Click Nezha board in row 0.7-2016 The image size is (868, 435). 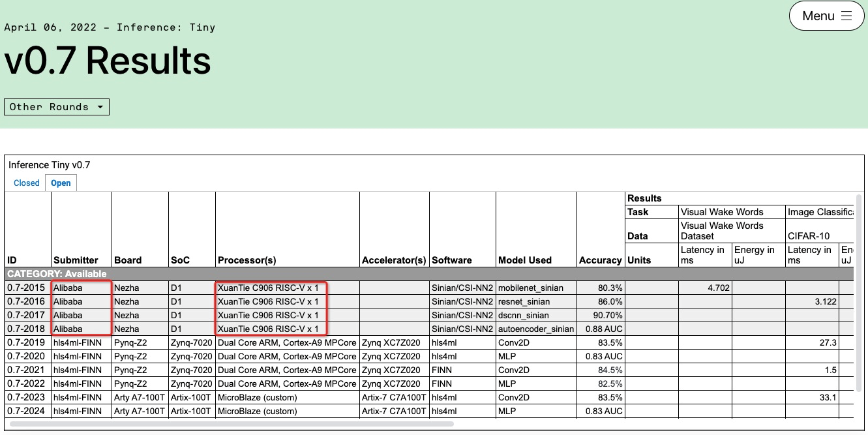pos(140,301)
